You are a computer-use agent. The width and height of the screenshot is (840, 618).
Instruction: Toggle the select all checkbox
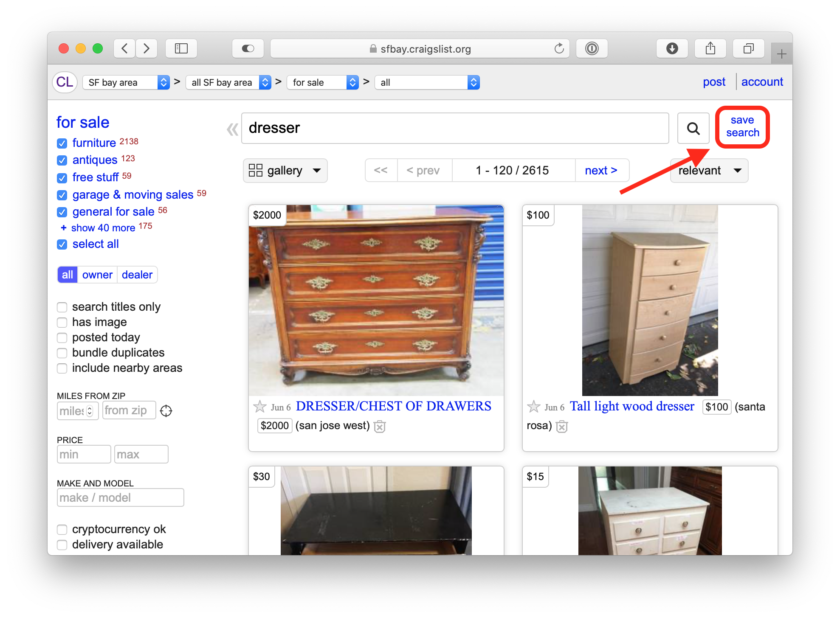coord(62,244)
